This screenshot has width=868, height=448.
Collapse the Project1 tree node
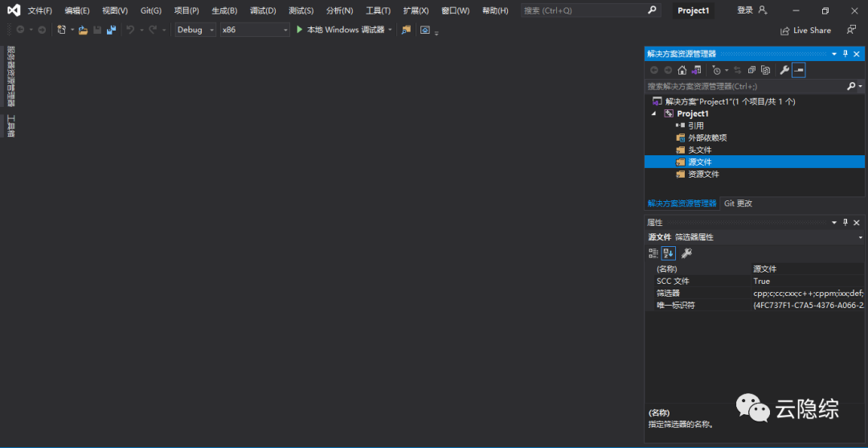(x=654, y=113)
